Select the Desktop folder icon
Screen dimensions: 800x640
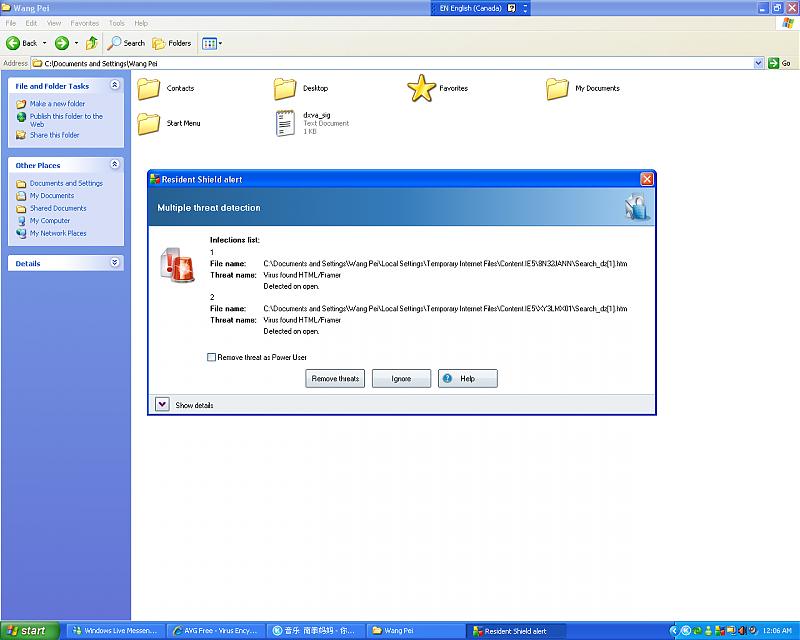coord(285,88)
